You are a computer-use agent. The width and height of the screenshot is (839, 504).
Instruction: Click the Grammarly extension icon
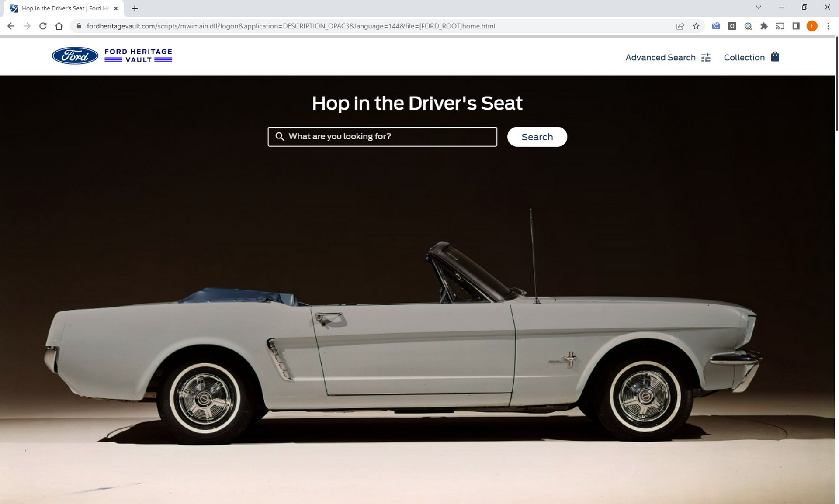pos(748,26)
